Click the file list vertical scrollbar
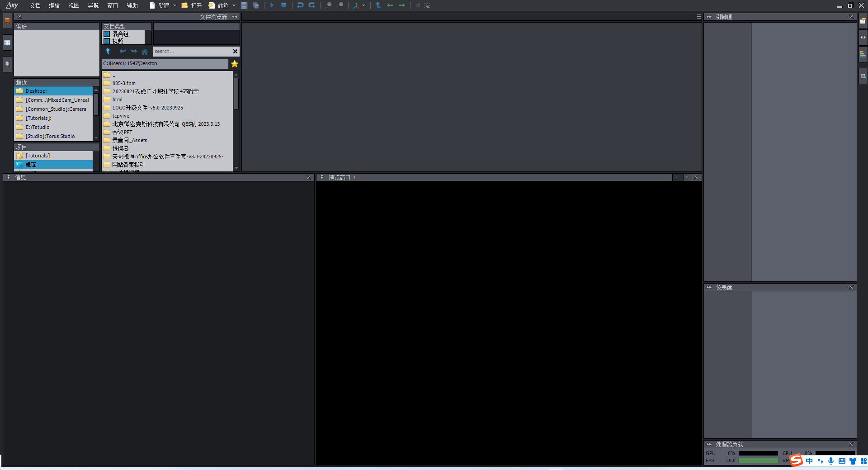This screenshot has height=470, width=868. coord(236,94)
